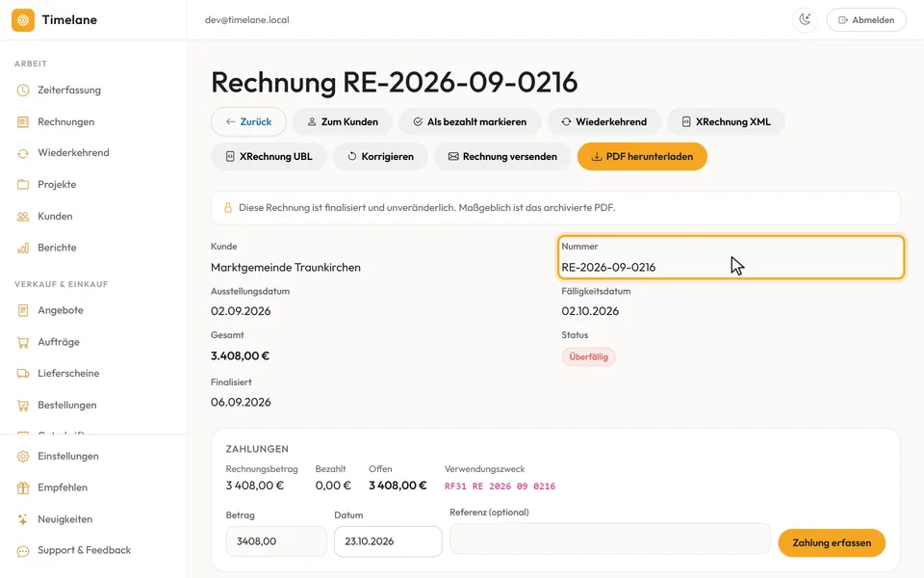Click the chat bubble icon beside Support
924x578 pixels.
pos(23,551)
